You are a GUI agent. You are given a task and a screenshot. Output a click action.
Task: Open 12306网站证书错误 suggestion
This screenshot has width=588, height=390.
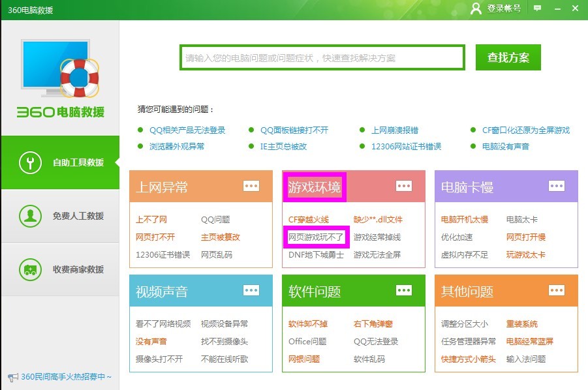tap(406, 146)
